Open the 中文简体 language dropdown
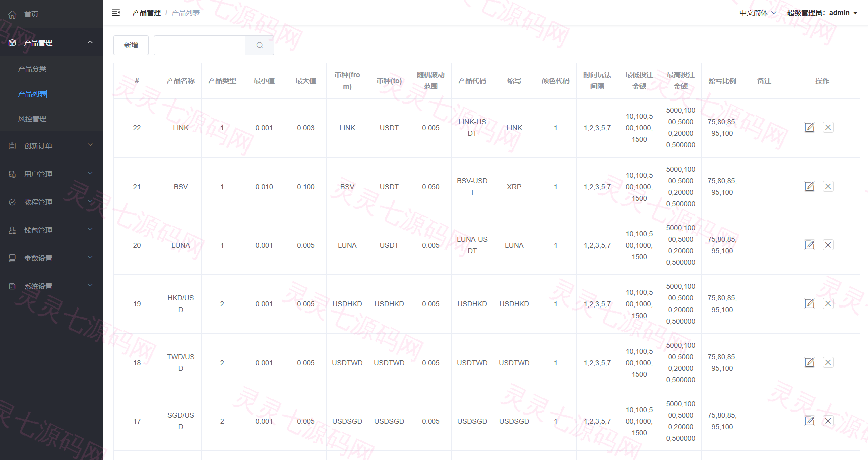This screenshot has width=868, height=460. 758,13
